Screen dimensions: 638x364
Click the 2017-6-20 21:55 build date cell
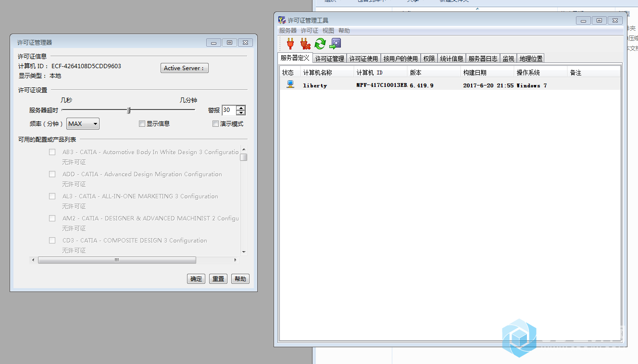tap(488, 85)
